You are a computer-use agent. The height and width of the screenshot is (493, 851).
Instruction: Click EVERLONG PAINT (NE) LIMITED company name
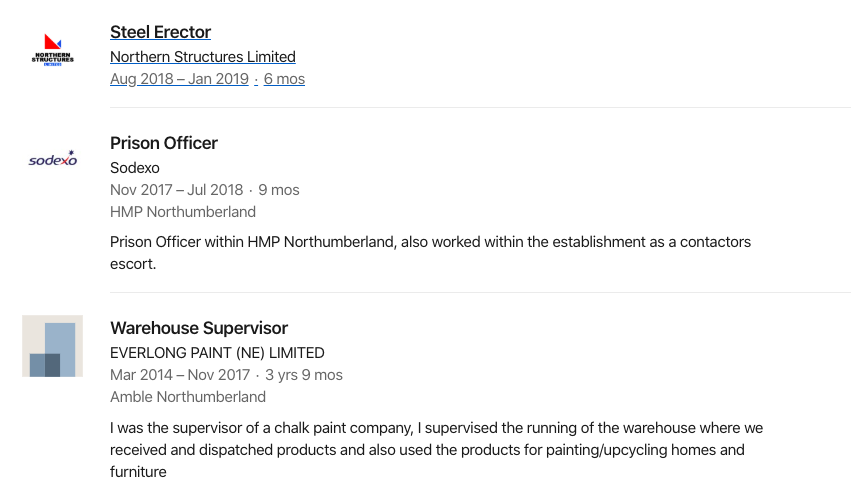click(217, 353)
